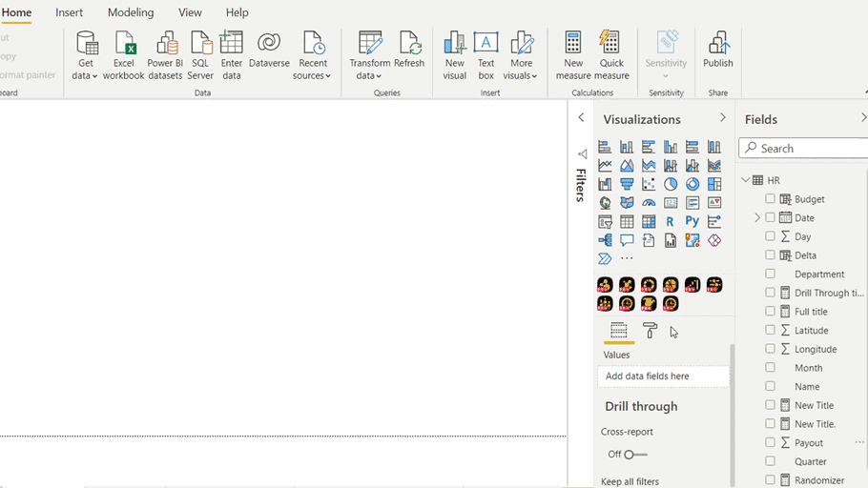868x488 pixels.
Task: Select the Pie chart visualization
Action: 671,184
